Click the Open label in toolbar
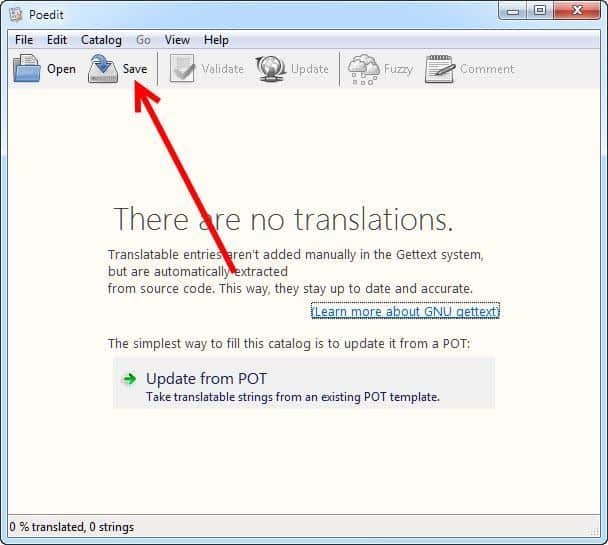The image size is (608, 545). point(61,69)
